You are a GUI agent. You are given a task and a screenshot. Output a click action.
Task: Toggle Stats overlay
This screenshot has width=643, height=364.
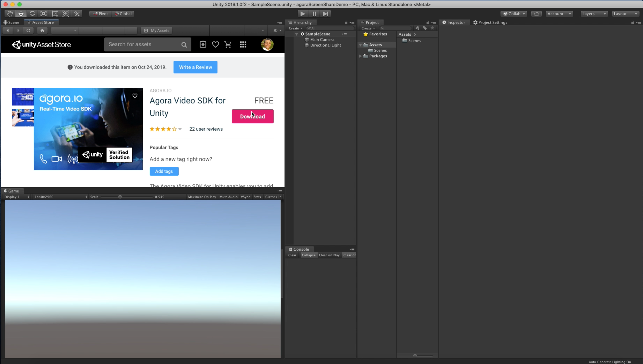point(257,197)
